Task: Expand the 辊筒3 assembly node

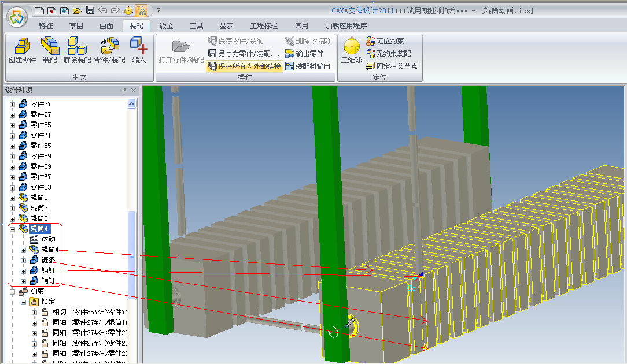Action: coord(12,218)
